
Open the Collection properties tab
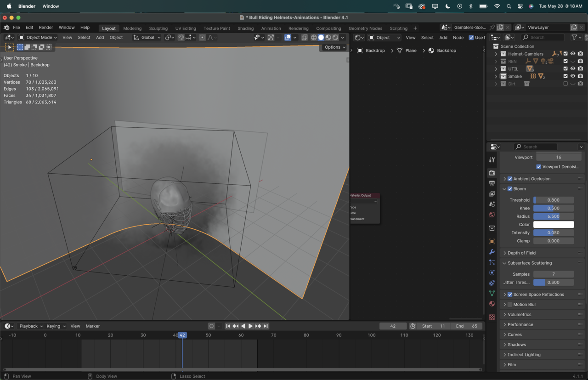pos(492,228)
